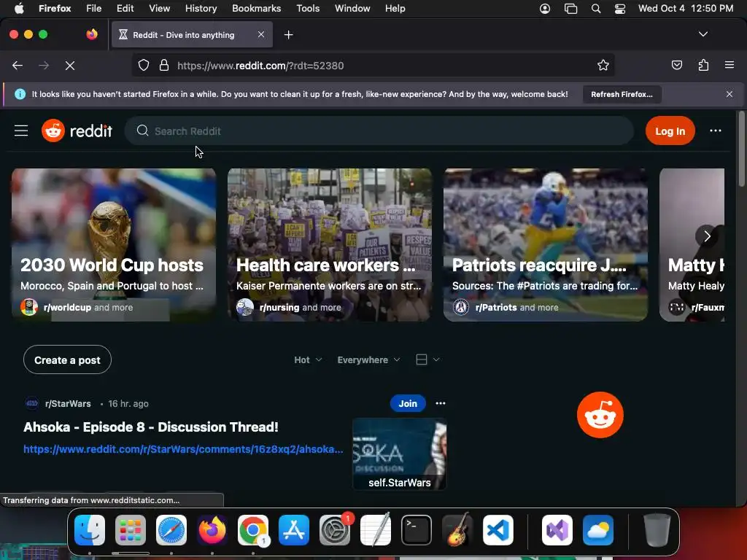
Task: Expand the Everywhere location dropdown
Action: 368,360
